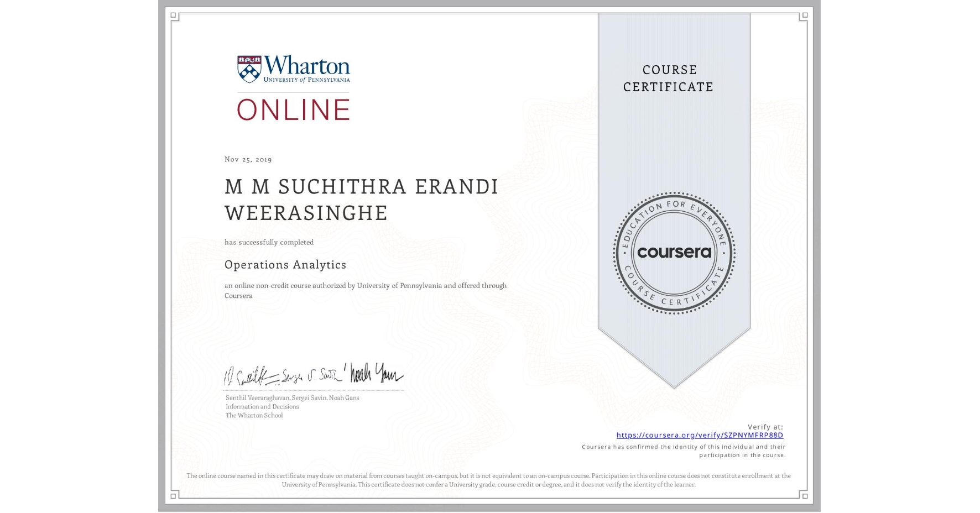
Task: Select the date Nov 25, 2019
Action: pyautogui.click(x=248, y=159)
